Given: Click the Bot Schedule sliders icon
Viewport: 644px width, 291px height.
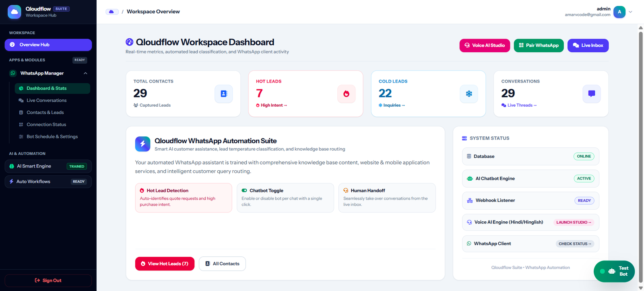Looking at the screenshot, I should point(21,137).
